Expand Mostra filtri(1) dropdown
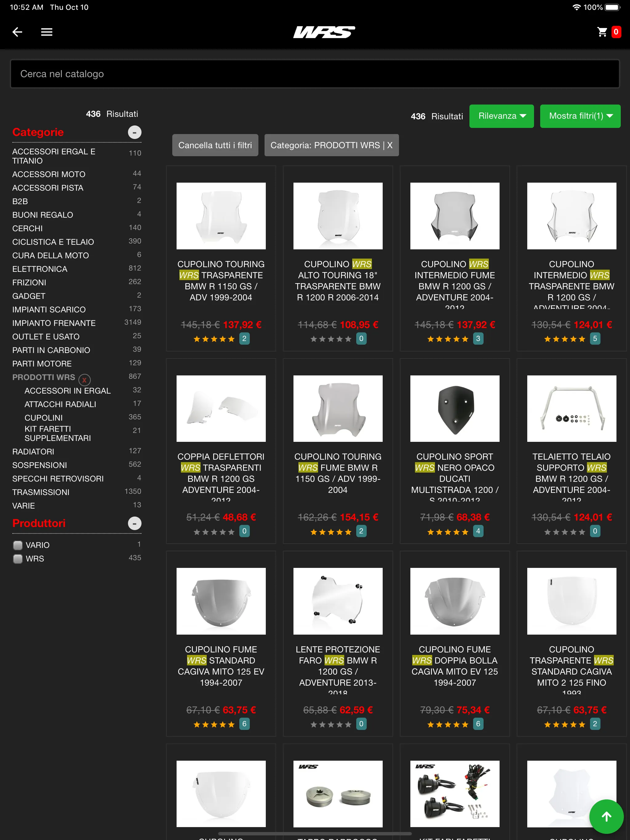 point(580,116)
